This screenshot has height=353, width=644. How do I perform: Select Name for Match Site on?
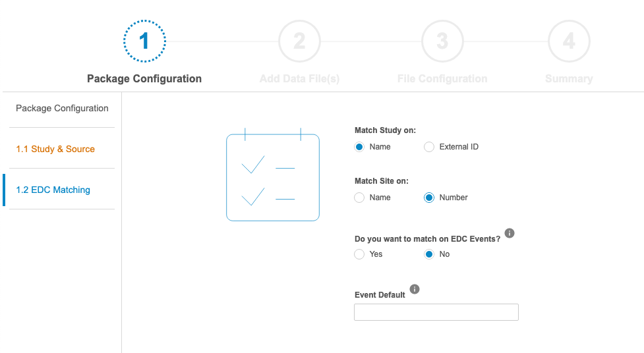tap(359, 198)
